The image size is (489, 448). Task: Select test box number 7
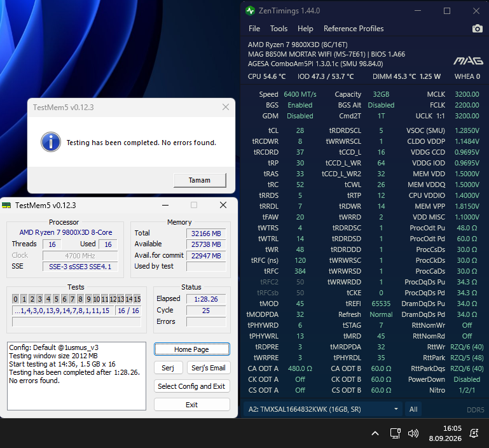click(72, 299)
